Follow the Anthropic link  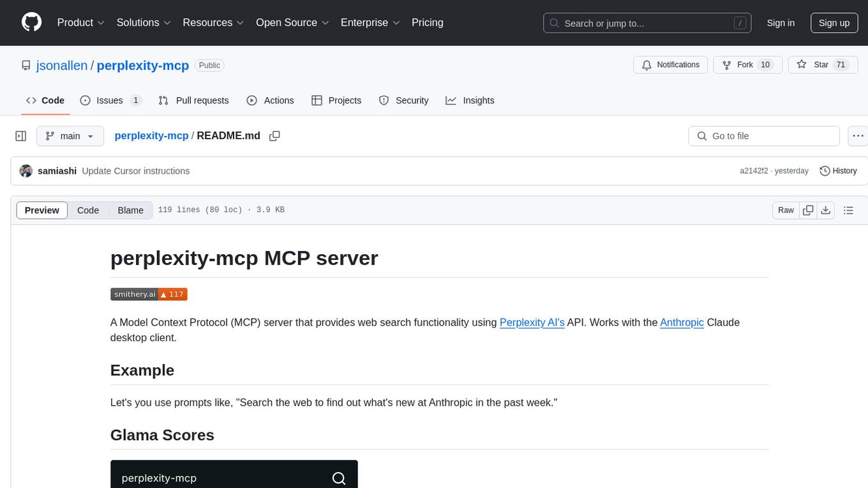pyautogui.click(x=682, y=323)
